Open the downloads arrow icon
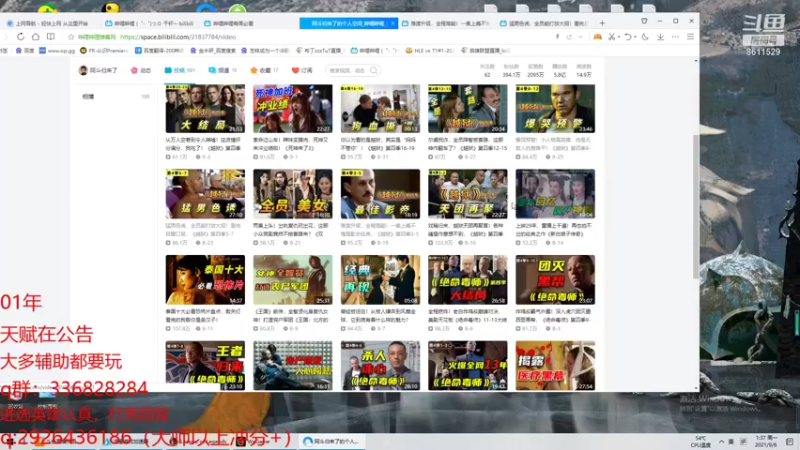Viewport: 800px width, 450px height. pyautogui.click(x=660, y=37)
